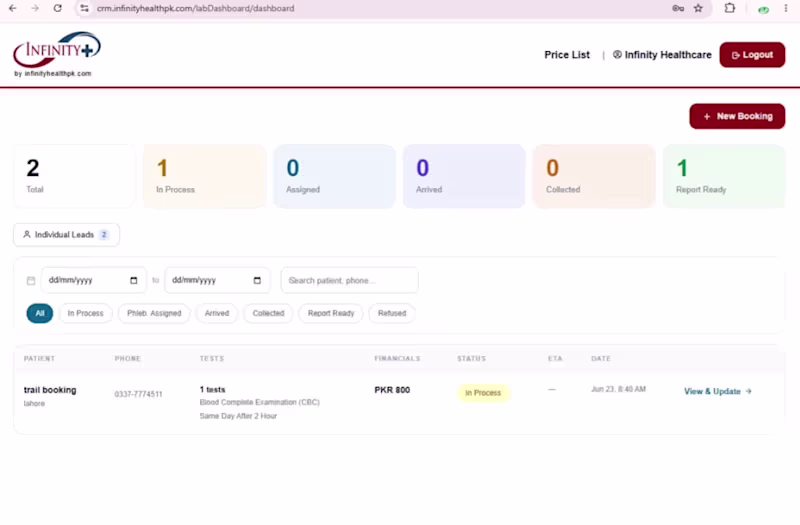Click the FINANCIALS column header
The width and height of the screenshot is (800, 525).
coord(397,359)
